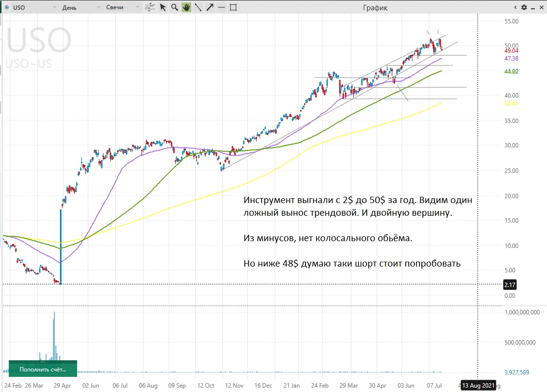This screenshot has height=392, width=547.
Task: Click the График panel title
Action: pos(375,8)
